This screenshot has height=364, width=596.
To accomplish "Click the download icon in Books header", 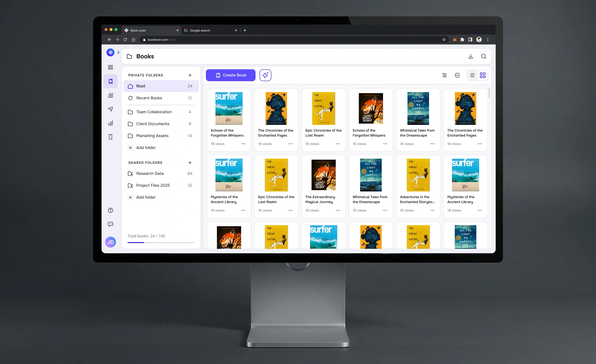I will click(x=471, y=56).
